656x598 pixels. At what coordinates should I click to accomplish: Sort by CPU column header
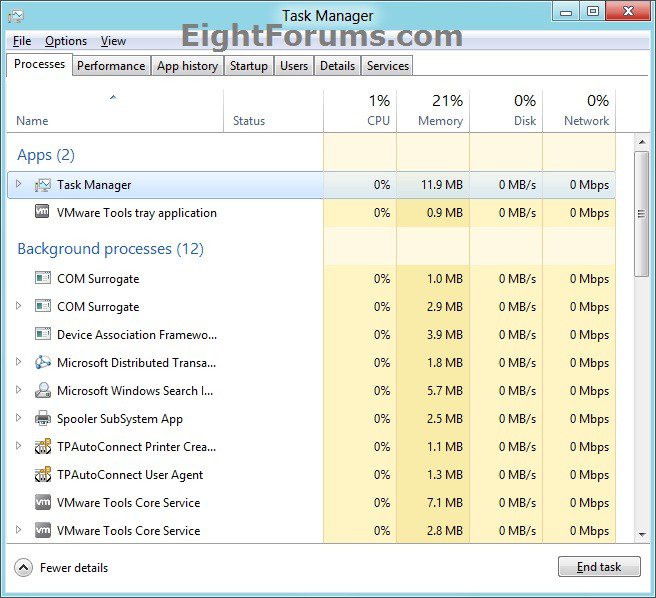click(360, 110)
